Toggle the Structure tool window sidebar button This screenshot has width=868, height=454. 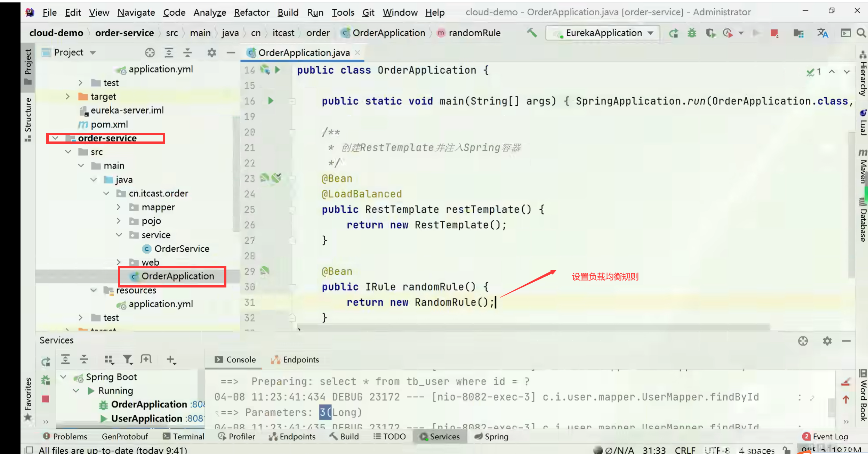28,119
